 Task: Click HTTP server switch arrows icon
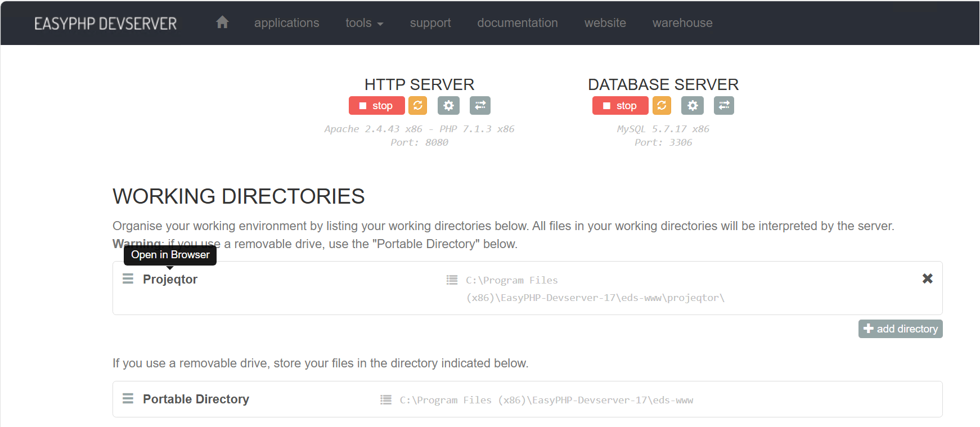pyautogui.click(x=480, y=106)
